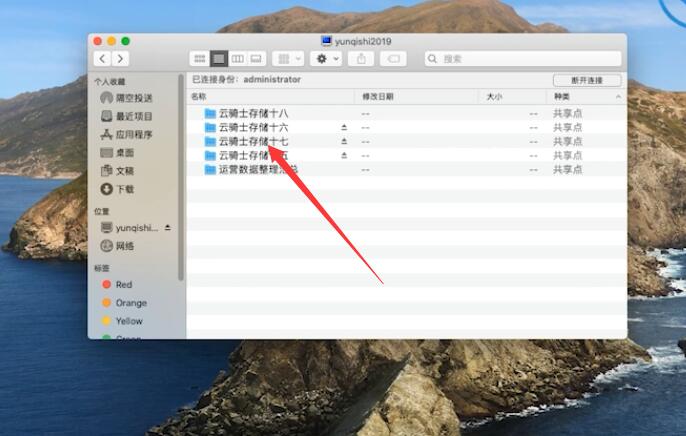Select the 云骑士存储十六 folder
Image resolution: width=686 pixels, height=436 pixels.
coord(407,128)
